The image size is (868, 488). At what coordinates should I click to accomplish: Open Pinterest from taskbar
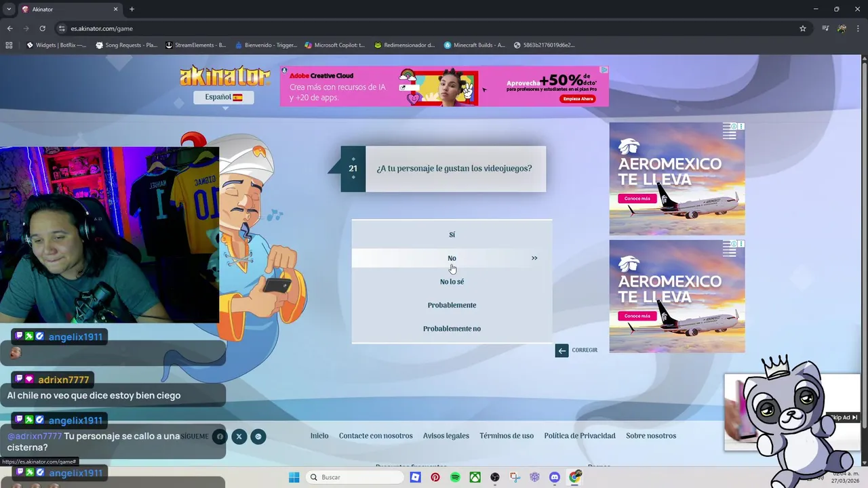click(x=435, y=477)
